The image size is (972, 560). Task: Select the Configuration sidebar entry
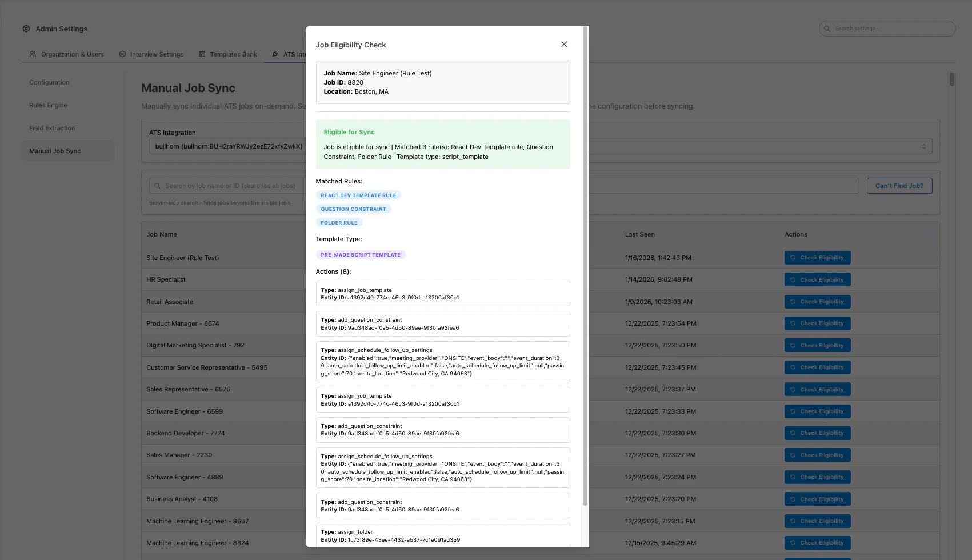coord(50,82)
